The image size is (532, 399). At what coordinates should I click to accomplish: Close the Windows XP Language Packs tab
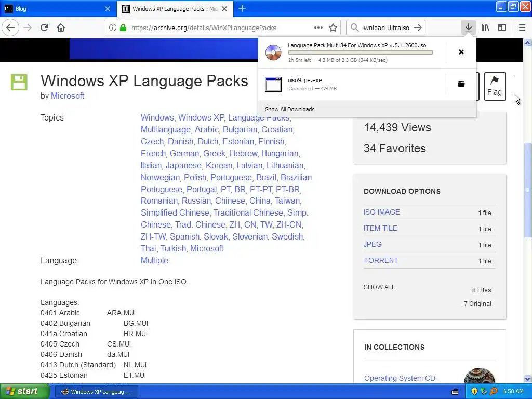click(224, 9)
